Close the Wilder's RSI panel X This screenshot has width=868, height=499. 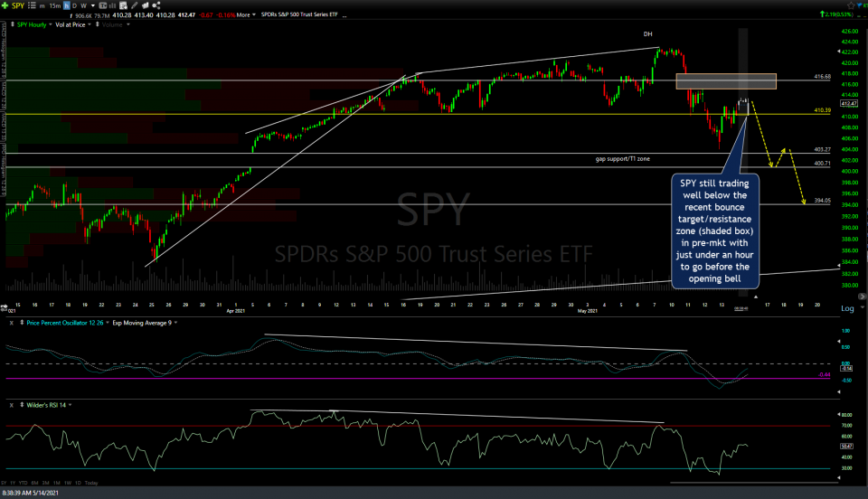tap(11, 405)
